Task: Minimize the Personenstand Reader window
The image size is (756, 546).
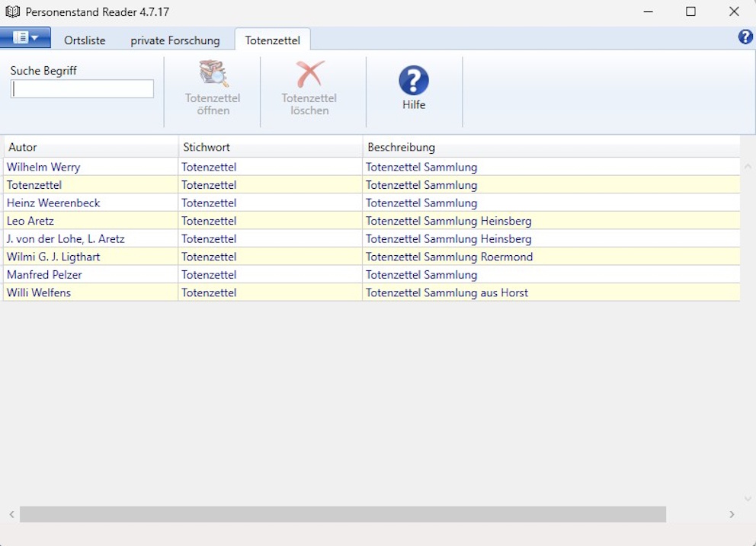Action: (x=649, y=11)
